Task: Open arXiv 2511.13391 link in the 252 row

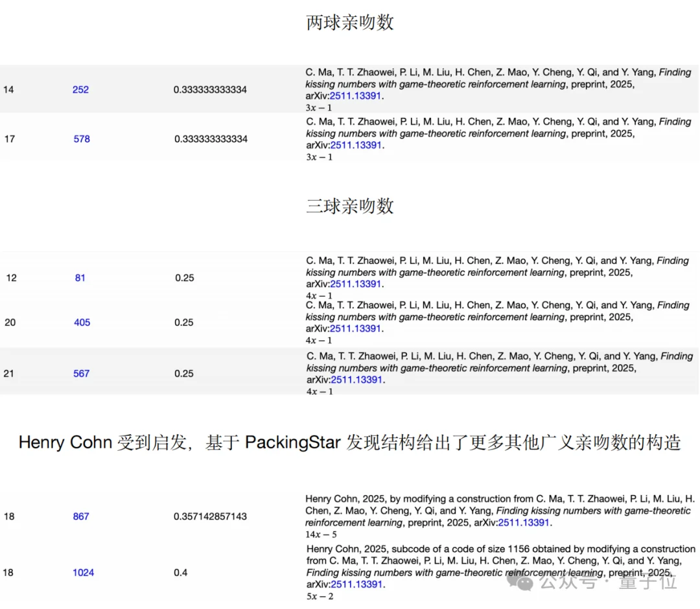Action: [356, 96]
